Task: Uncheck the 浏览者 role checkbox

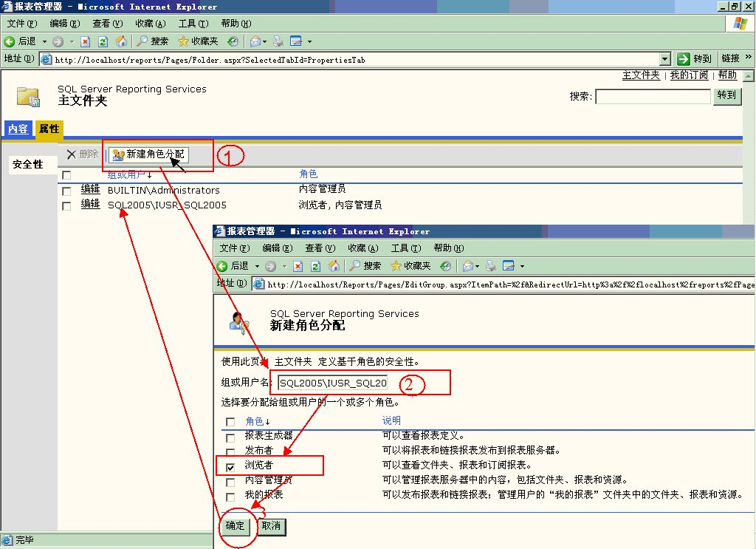Action: tap(231, 467)
